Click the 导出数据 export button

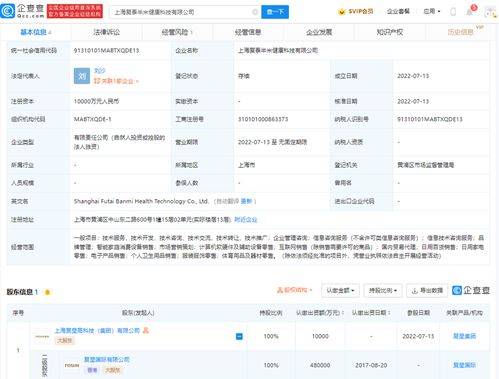tap(427, 291)
